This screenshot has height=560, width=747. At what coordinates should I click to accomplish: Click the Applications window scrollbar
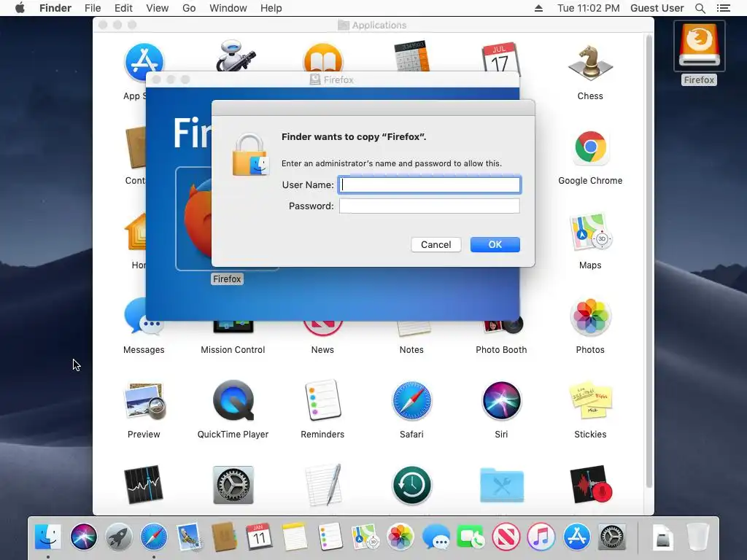(649, 261)
